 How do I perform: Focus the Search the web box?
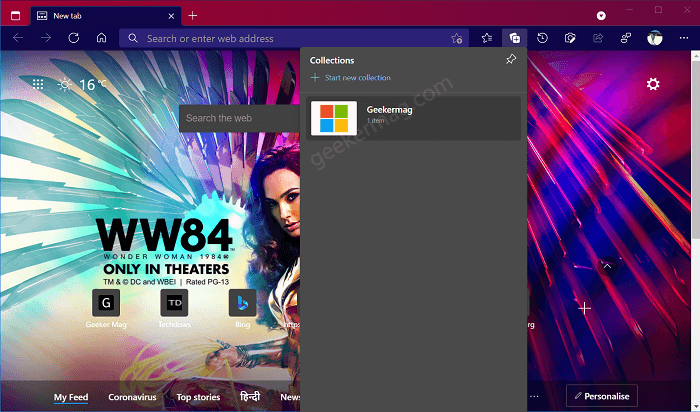click(240, 118)
